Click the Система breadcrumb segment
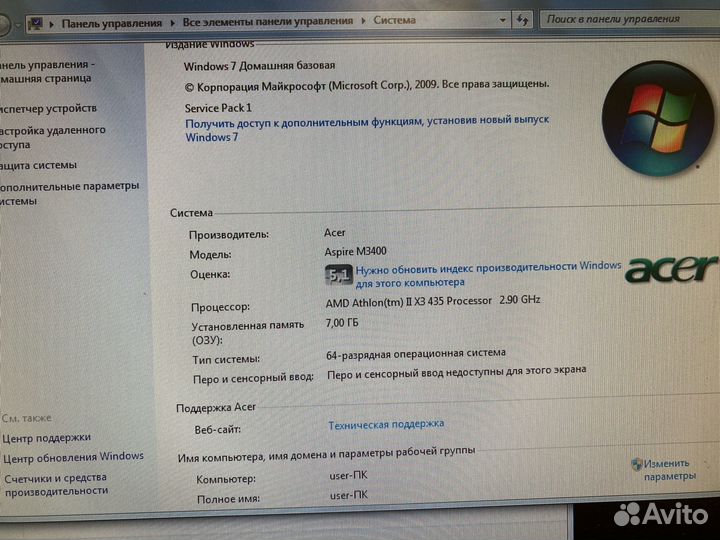Screen dimensions: 720x540 (396, 21)
